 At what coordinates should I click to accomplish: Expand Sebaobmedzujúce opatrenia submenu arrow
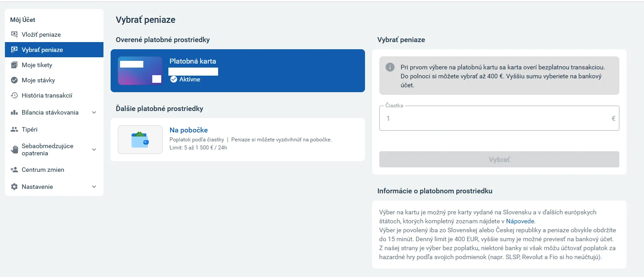(94, 149)
